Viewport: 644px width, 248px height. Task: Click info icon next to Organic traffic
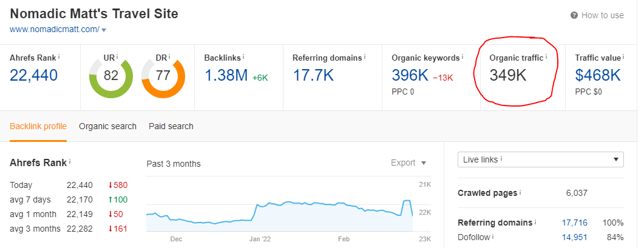[x=546, y=57]
